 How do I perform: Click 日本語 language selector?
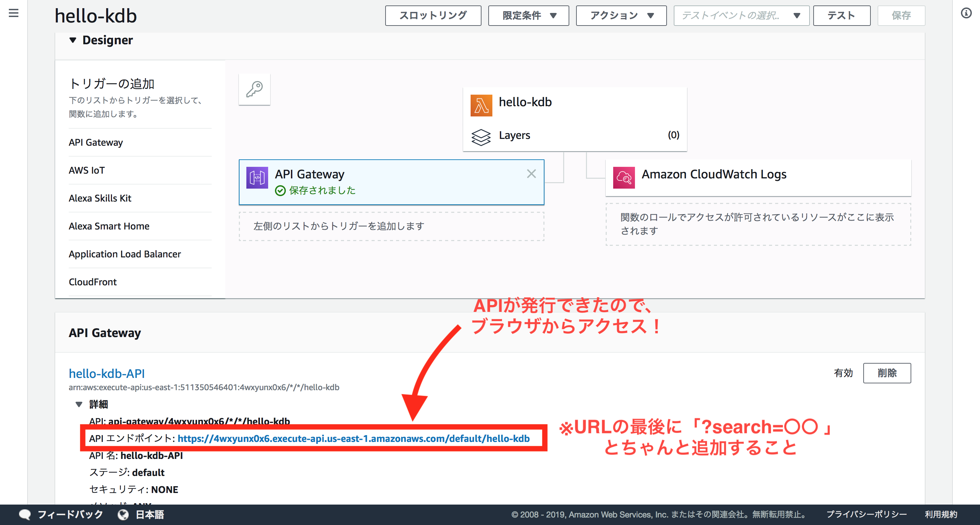coord(150,515)
